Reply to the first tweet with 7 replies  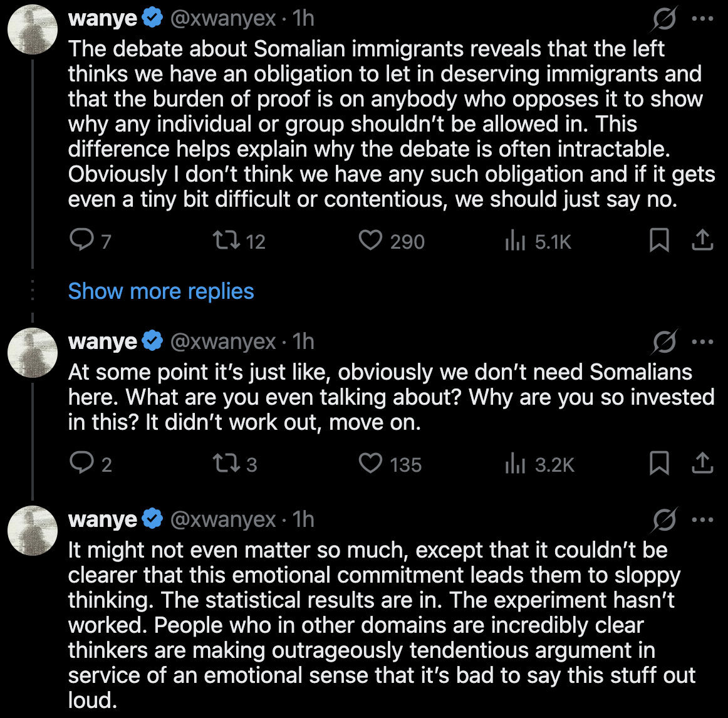tap(81, 241)
